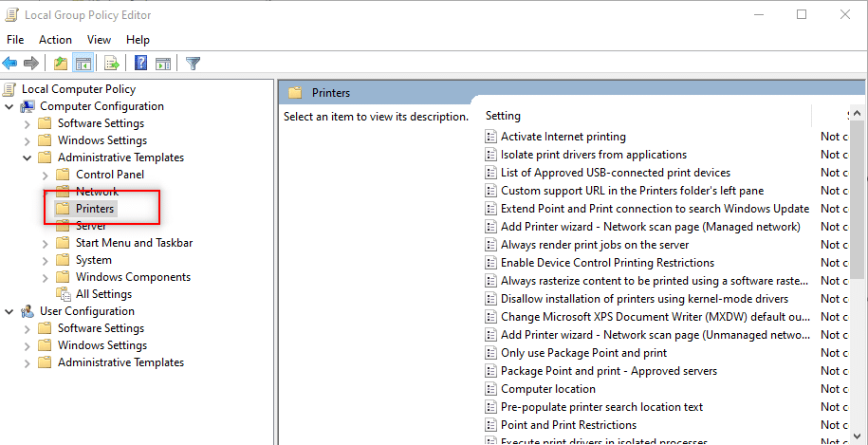Click the Forward arrow toolbar icon
This screenshot has height=445, width=868.
click(31, 63)
